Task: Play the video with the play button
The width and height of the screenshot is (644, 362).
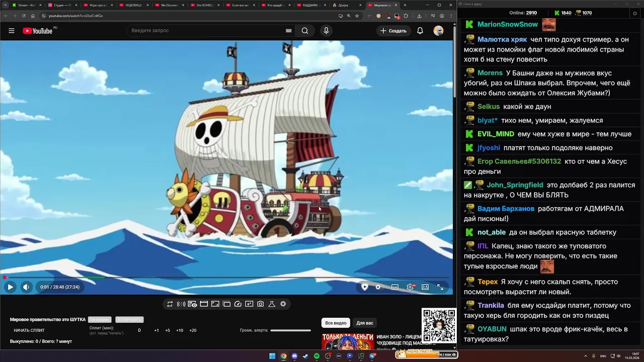Action: click(x=10, y=287)
